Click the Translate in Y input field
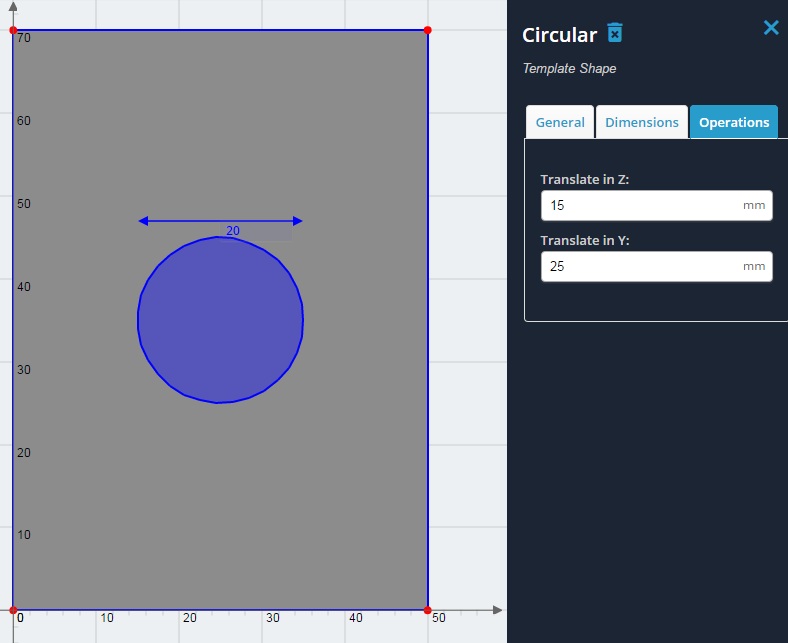 click(656, 266)
